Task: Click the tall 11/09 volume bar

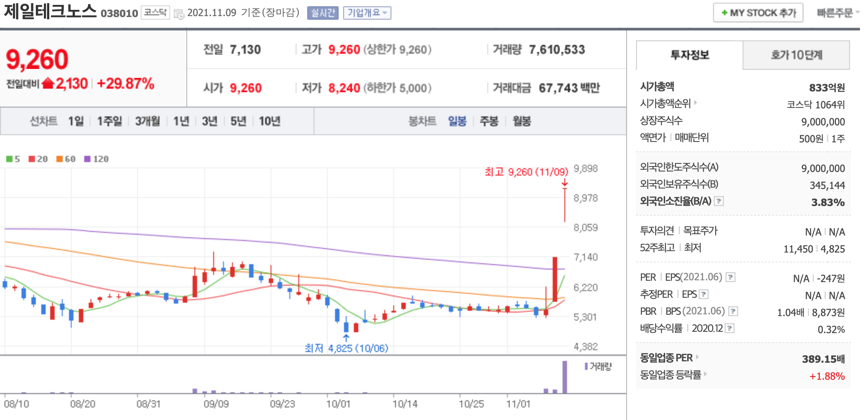Action: (x=565, y=377)
